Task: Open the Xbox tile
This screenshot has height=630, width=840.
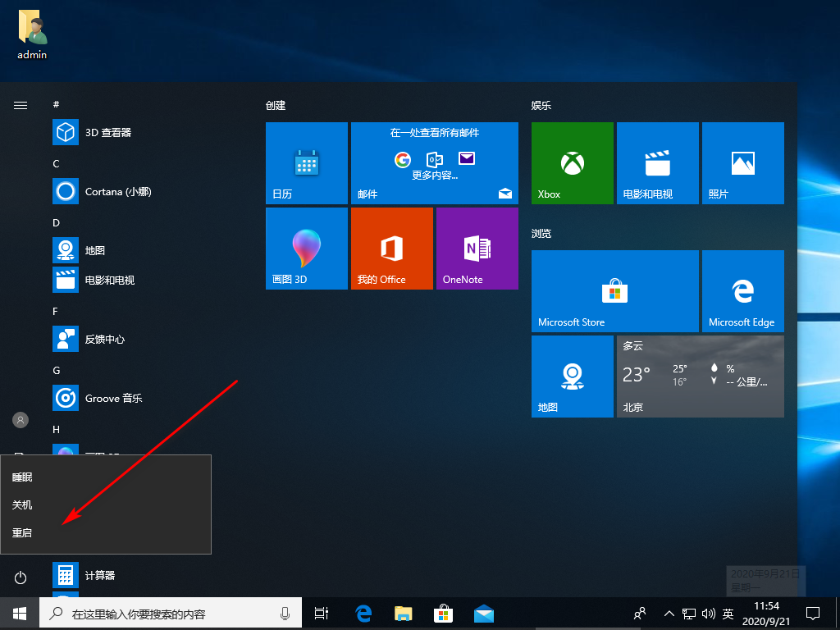Action: coord(572,162)
